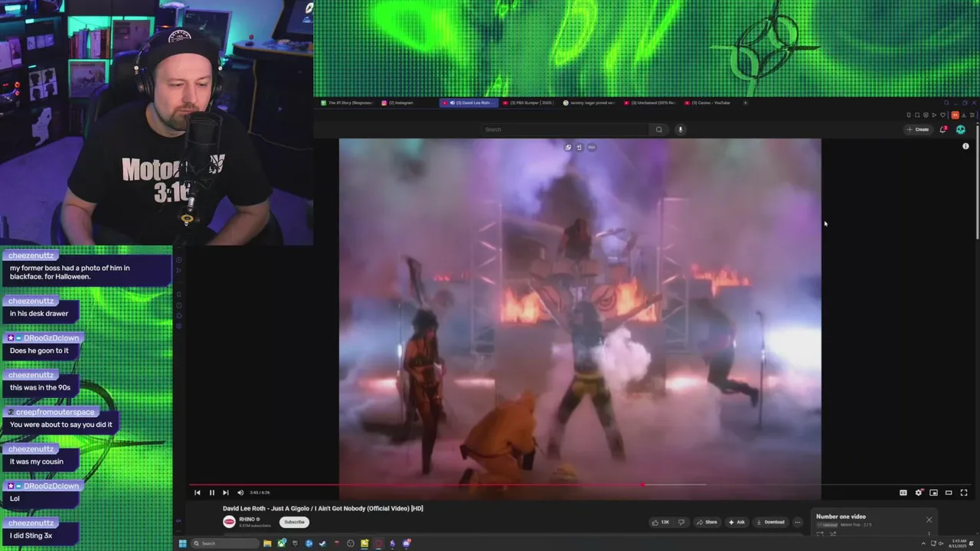
Task: Add page to bookmarks heart icon
Action: [942, 115]
